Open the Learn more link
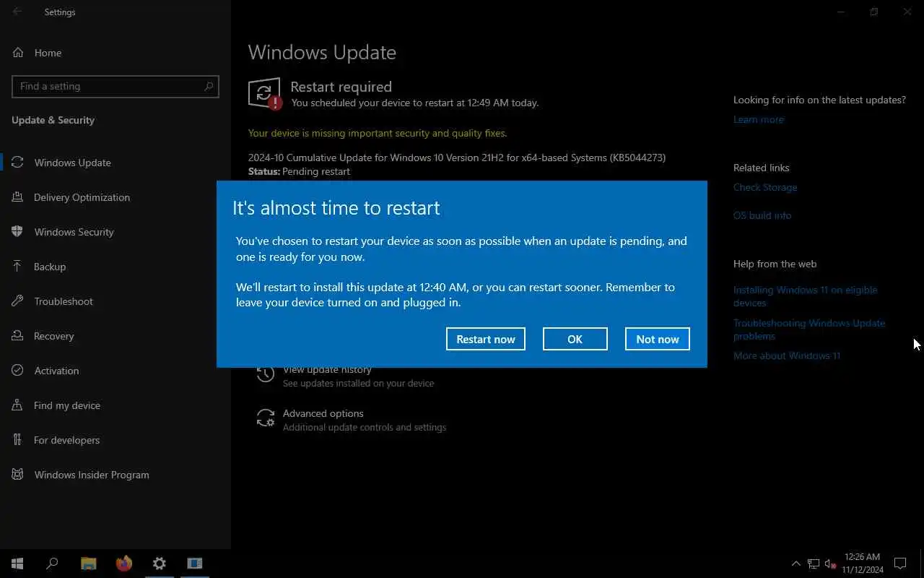Viewport: 924px width, 578px height. coord(758,119)
